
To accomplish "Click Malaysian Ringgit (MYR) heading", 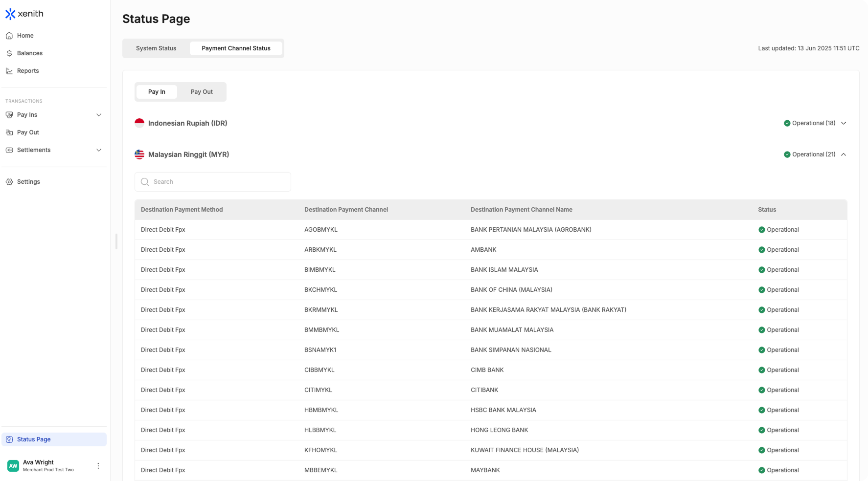I will click(x=188, y=154).
